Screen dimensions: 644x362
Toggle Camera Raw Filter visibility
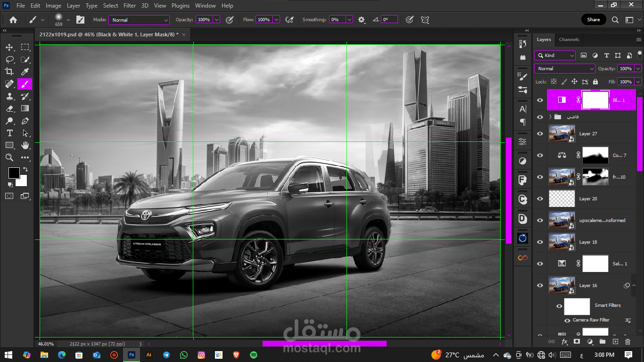tap(568, 321)
